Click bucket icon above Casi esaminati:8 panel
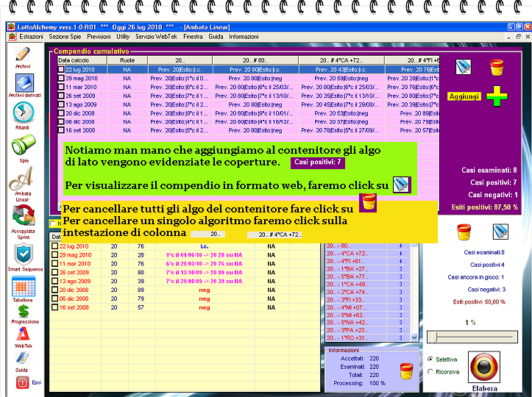 click(x=464, y=232)
